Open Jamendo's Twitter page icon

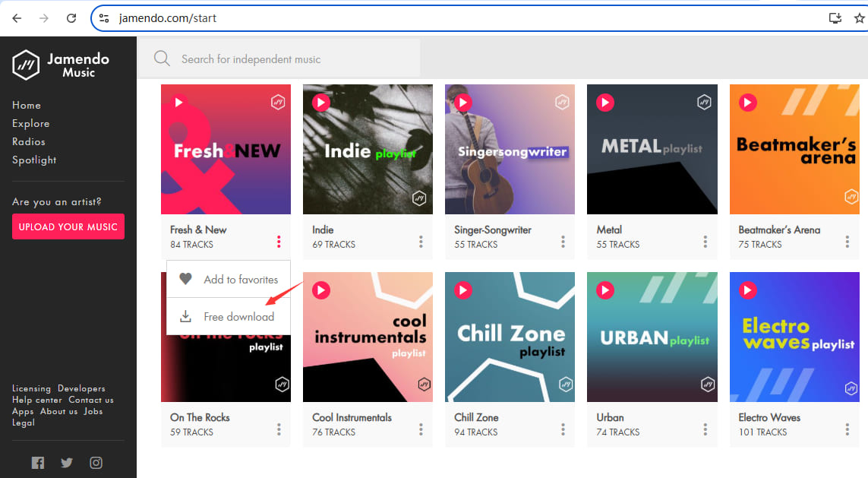pos(67,463)
